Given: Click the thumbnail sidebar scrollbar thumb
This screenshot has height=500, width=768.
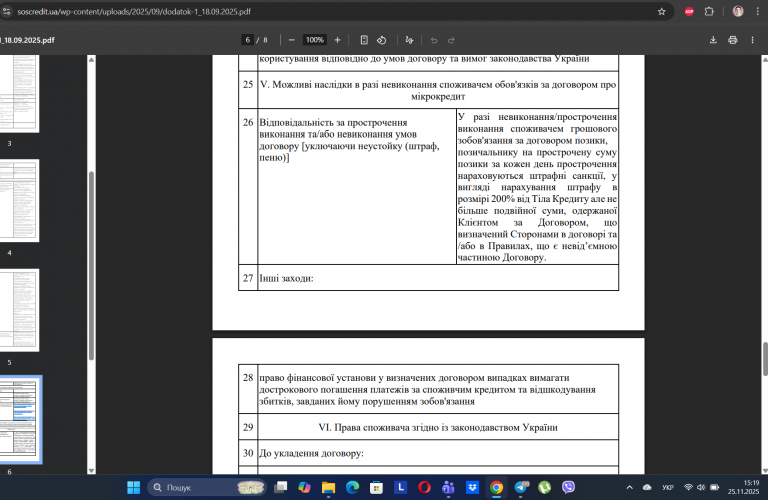Looking at the screenshot, I should tap(91, 266).
